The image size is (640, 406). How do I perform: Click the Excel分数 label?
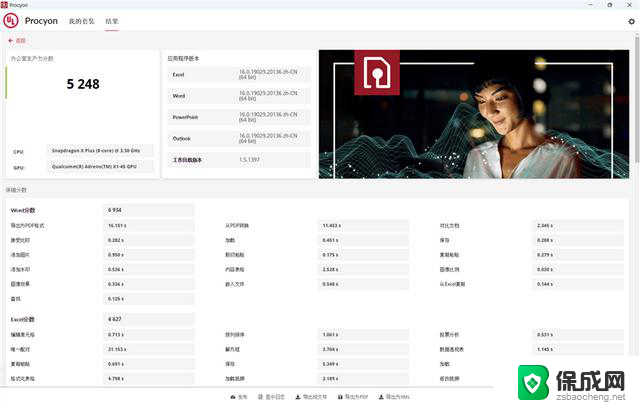tap(22, 319)
